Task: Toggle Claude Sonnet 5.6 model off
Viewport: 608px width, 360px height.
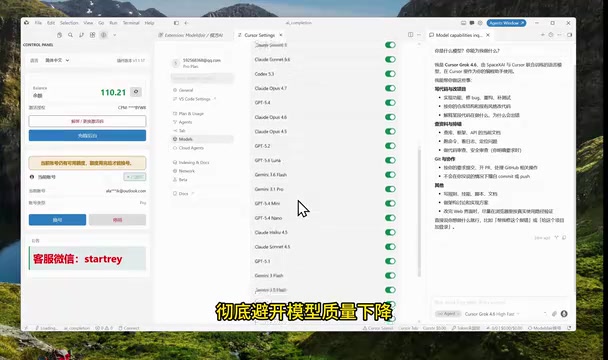Action: tap(390, 59)
